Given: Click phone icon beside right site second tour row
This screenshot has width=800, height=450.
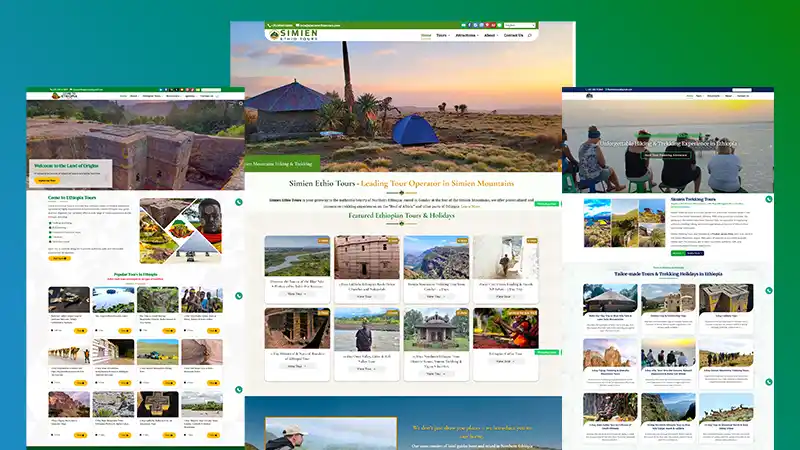Looking at the screenshot, I should pos(769,382).
